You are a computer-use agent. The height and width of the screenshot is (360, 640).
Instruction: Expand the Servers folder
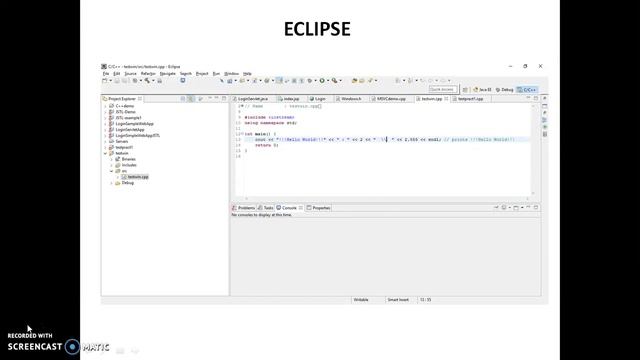coord(105,142)
